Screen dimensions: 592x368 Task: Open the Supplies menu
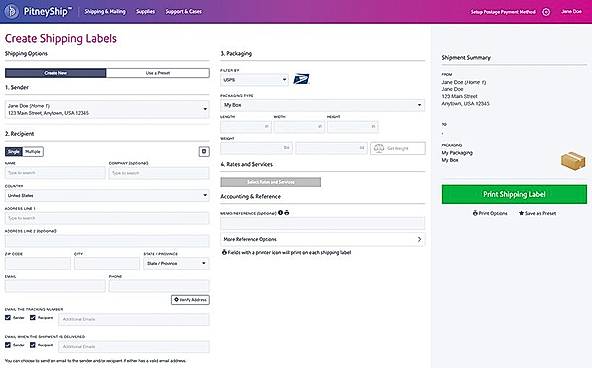click(145, 12)
